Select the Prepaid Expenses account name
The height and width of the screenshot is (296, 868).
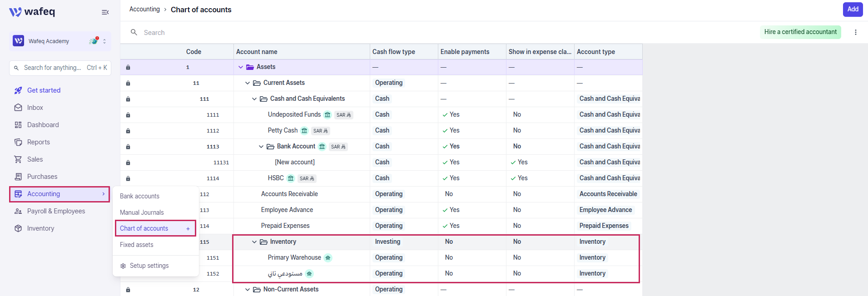coord(285,226)
